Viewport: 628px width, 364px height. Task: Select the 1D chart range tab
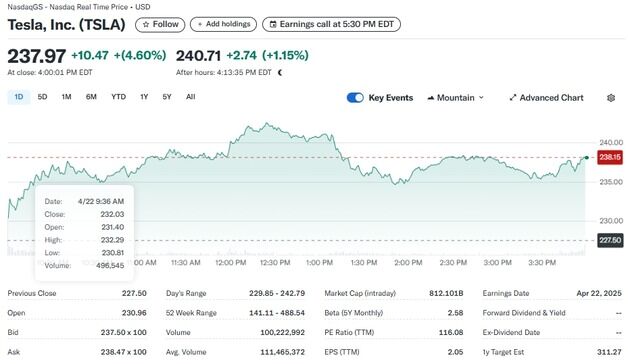(19, 97)
